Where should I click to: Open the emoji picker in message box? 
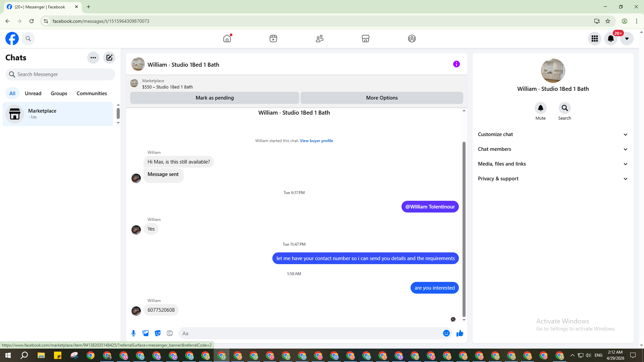tap(446, 333)
